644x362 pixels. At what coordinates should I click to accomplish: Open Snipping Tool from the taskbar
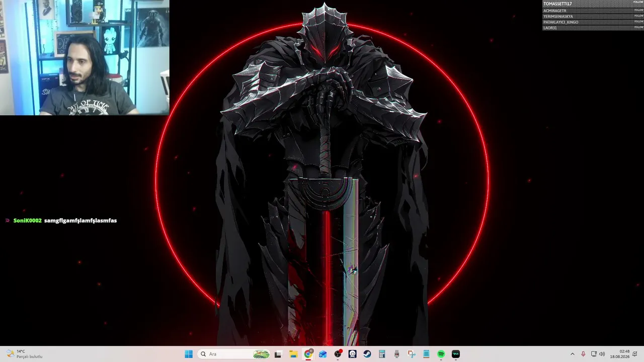(412, 354)
